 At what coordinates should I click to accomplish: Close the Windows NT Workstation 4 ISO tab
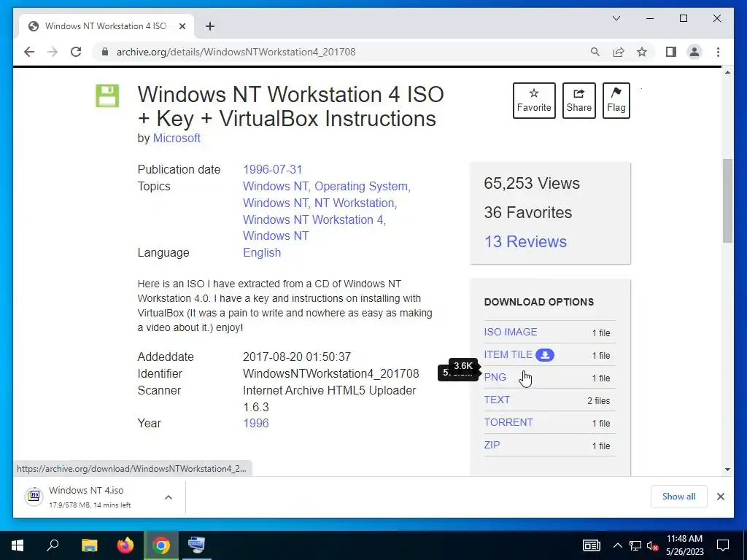pos(182,26)
